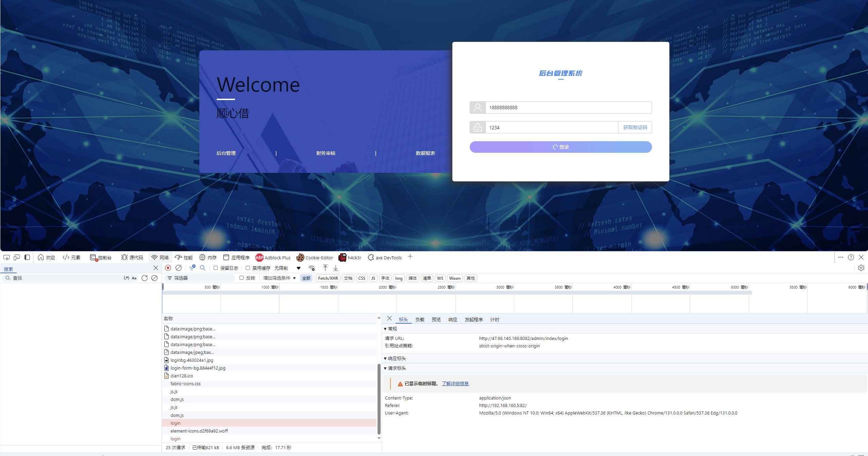
Task: Filter requests by WS type
Action: (x=440, y=278)
